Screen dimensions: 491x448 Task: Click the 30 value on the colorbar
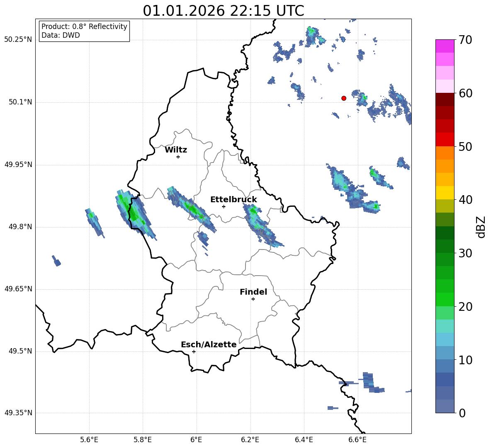click(x=465, y=253)
